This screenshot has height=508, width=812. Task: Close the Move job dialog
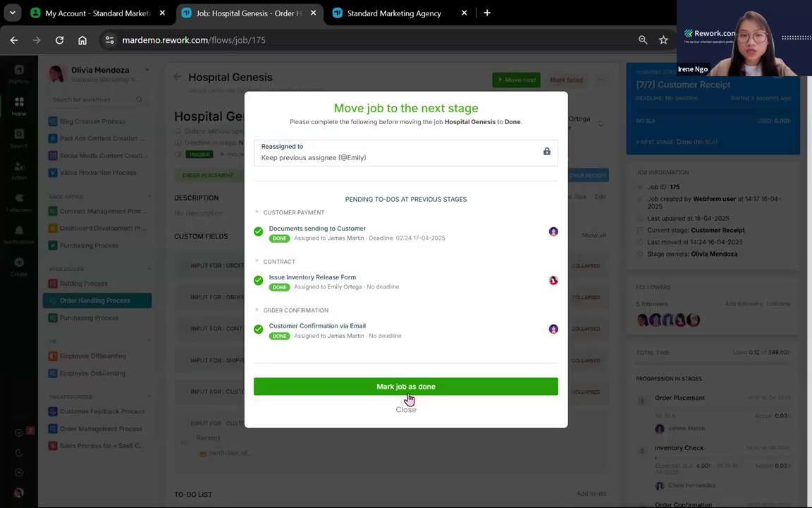pos(405,409)
